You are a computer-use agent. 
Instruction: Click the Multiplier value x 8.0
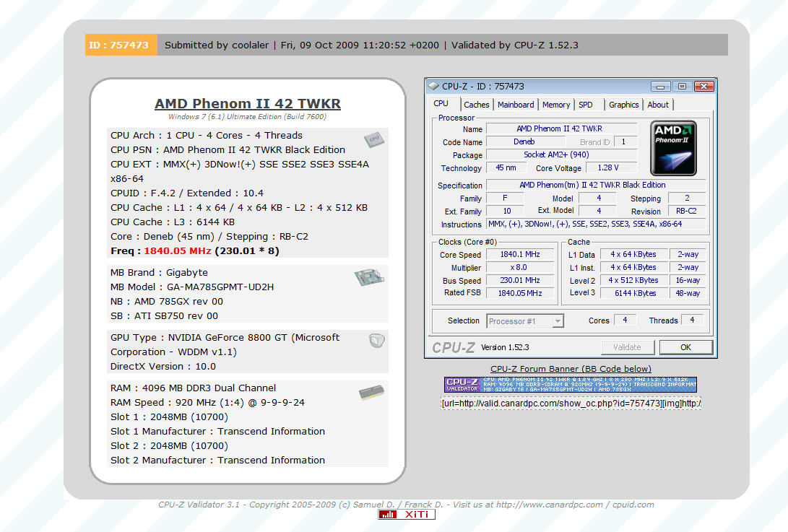coord(520,267)
